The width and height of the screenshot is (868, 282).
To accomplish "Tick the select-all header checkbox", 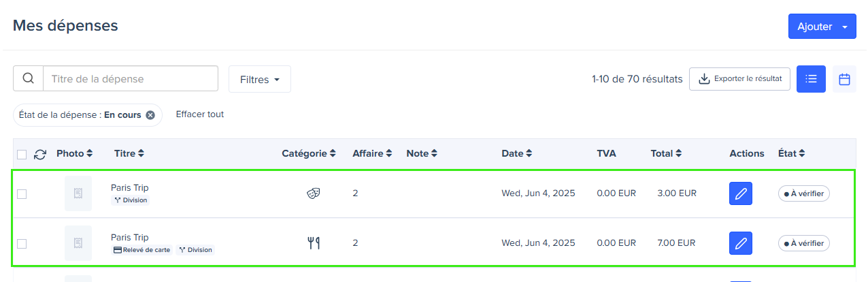I will 22,154.
